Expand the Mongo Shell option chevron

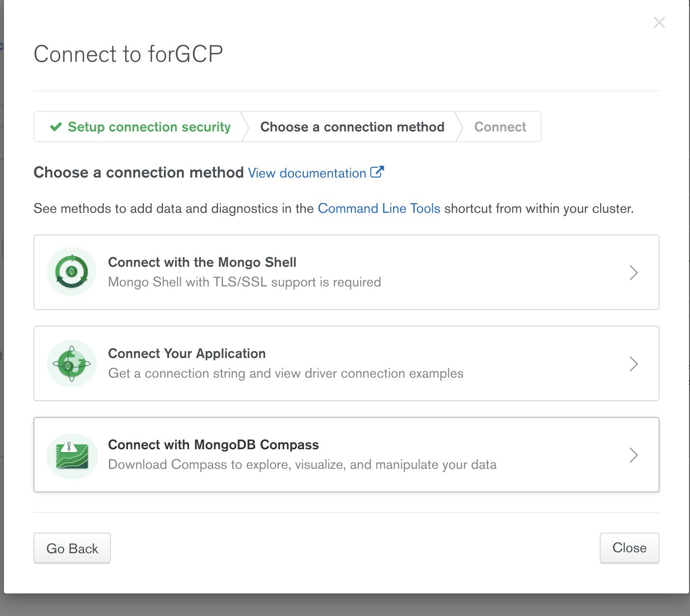[634, 273]
